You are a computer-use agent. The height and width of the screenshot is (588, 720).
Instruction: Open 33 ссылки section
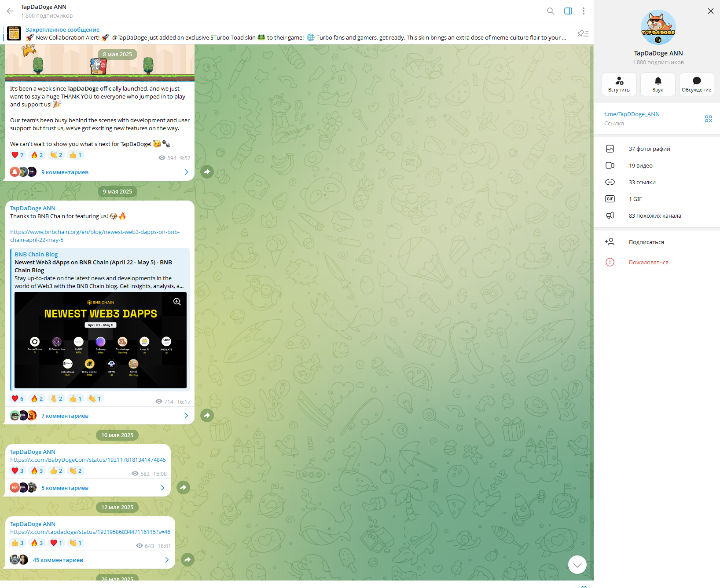(x=657, y=183)
